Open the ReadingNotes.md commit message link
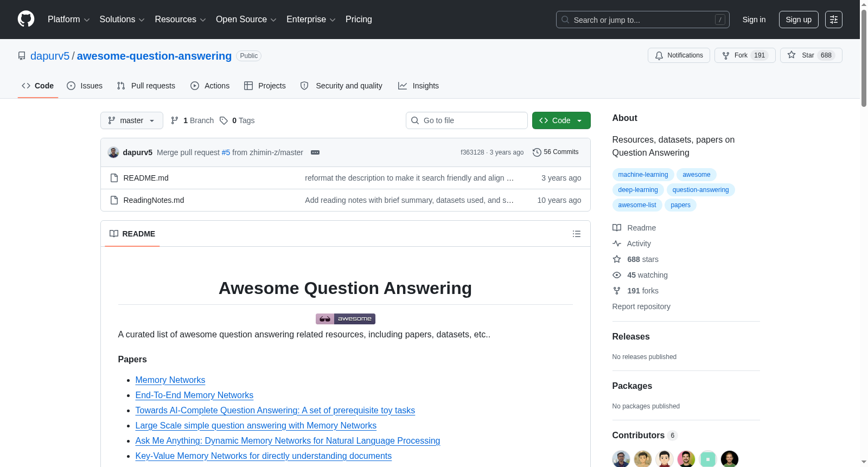Image resolution: width=868 pixels, height=467 pixels. 409,200
